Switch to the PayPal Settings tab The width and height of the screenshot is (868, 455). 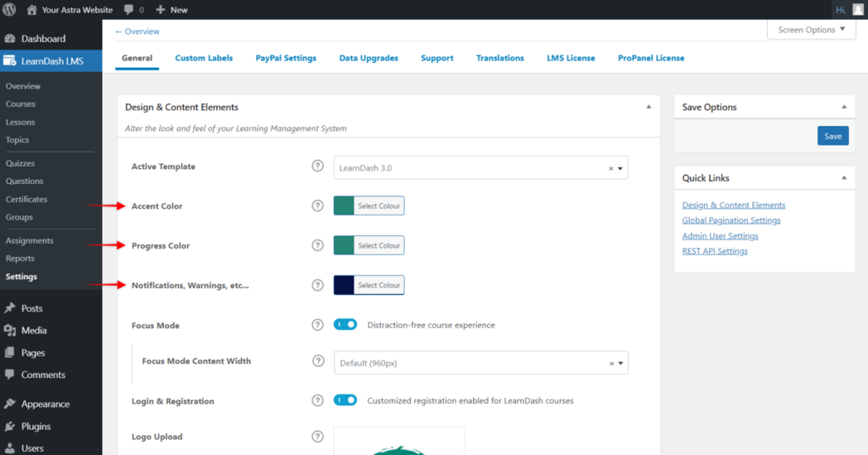point(286,58)
